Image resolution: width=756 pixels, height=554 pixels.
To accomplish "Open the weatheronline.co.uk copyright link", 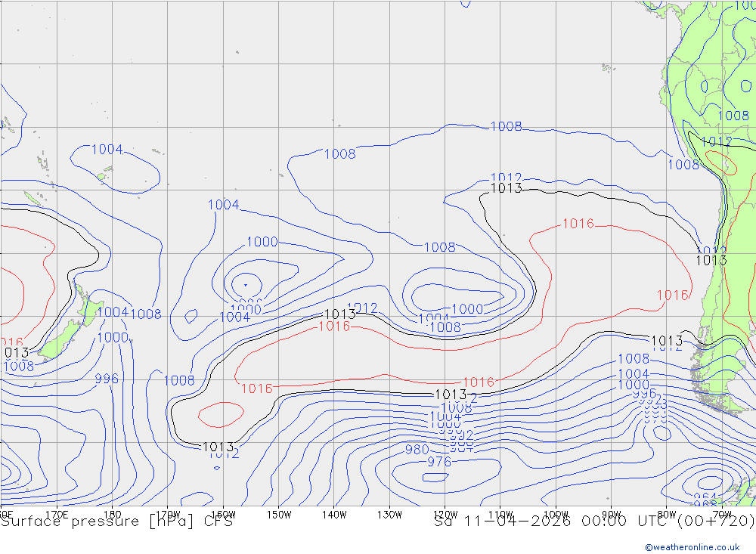I will pos(692,546).
